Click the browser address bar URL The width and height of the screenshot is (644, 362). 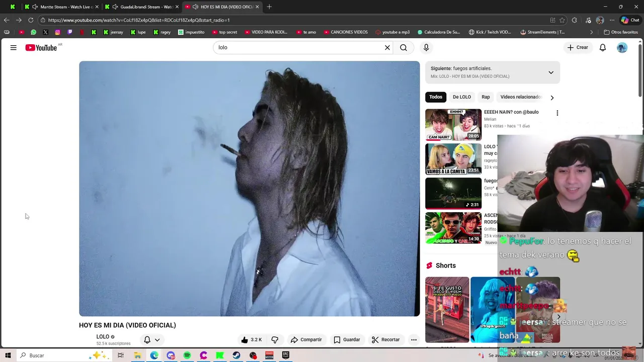(139, 20)
